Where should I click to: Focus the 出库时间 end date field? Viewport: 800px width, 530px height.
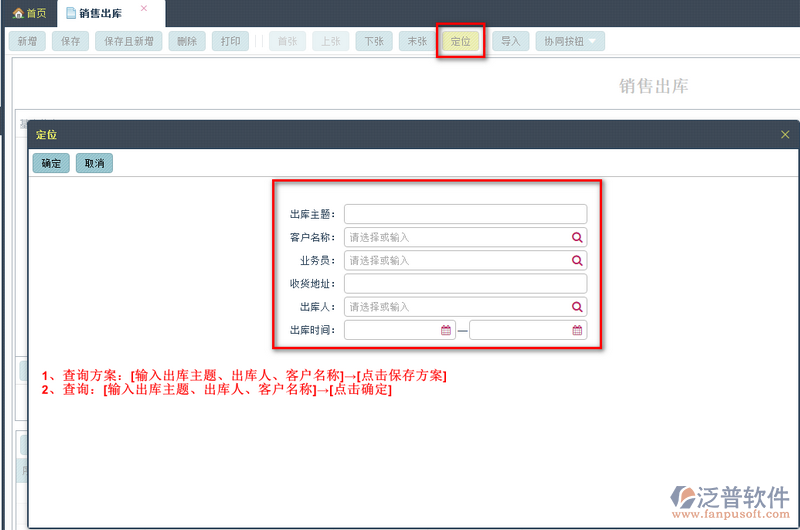528,330
